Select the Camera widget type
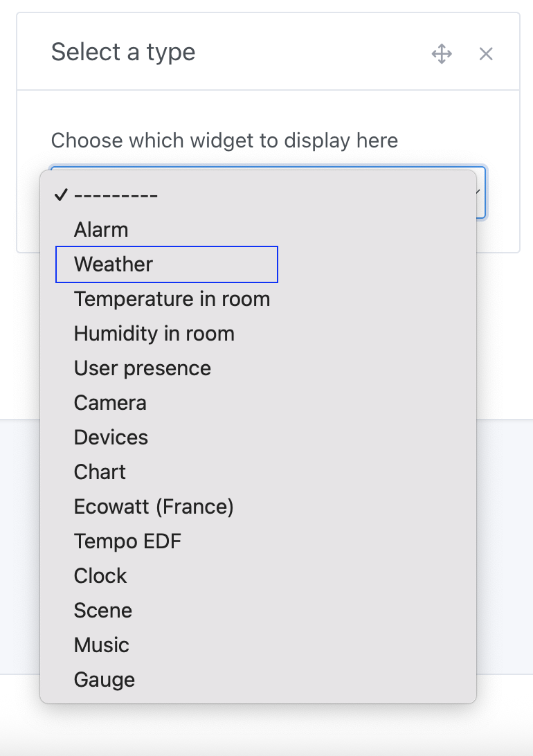This screenshot has width=533, height=756. [110, 402]
